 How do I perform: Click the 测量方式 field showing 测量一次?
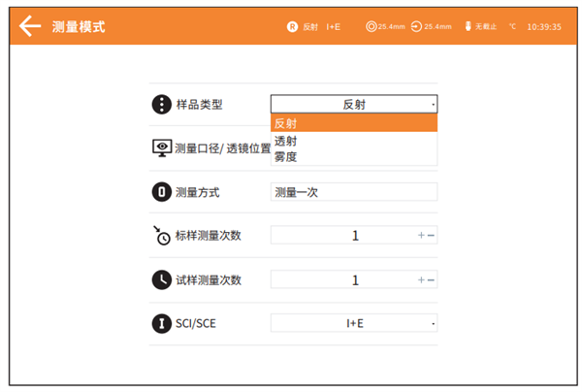[x=354, y=192]
